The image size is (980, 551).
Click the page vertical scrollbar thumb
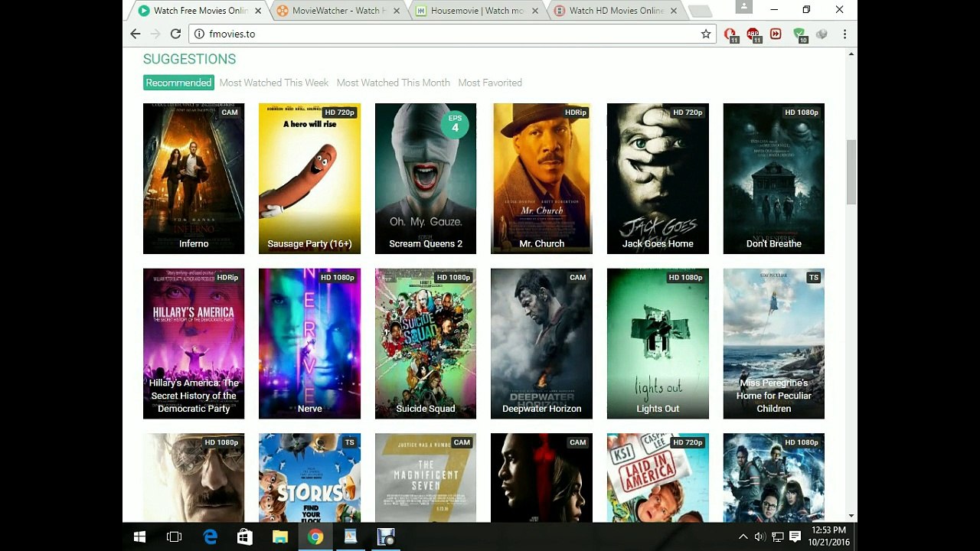tap(851, 172)
